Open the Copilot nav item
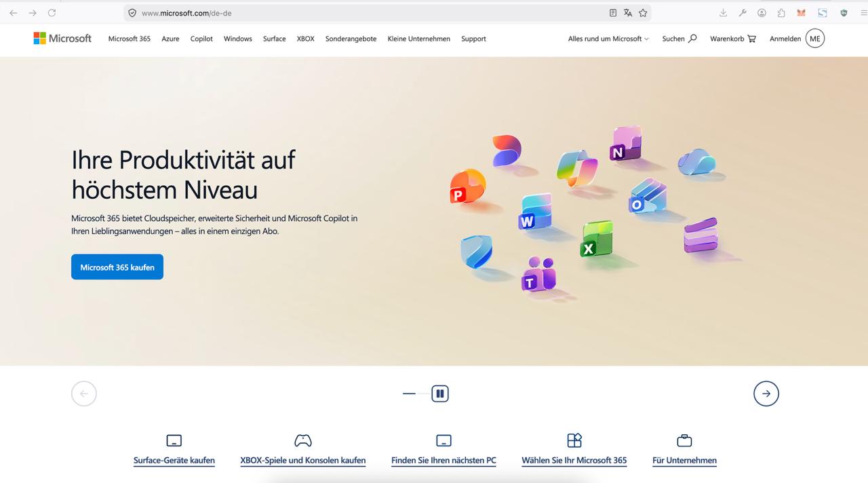Viewport: 868px width, 483px height. pyautogui.click(x=201, y=39)
